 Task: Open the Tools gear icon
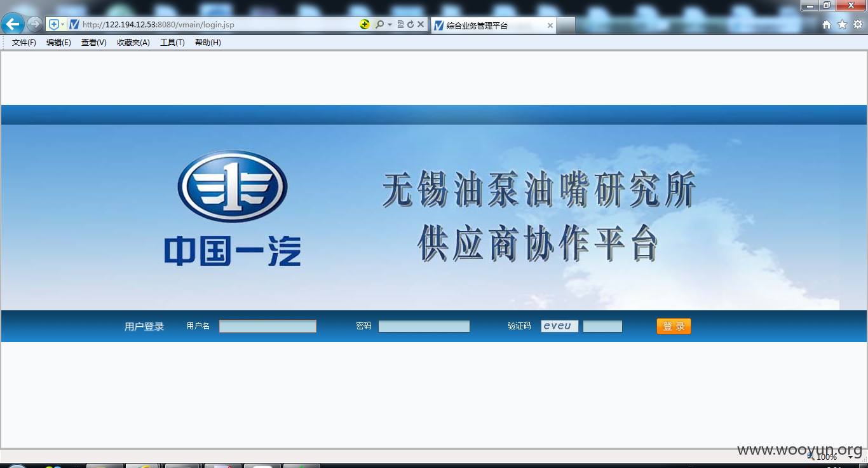coord(858,24)
